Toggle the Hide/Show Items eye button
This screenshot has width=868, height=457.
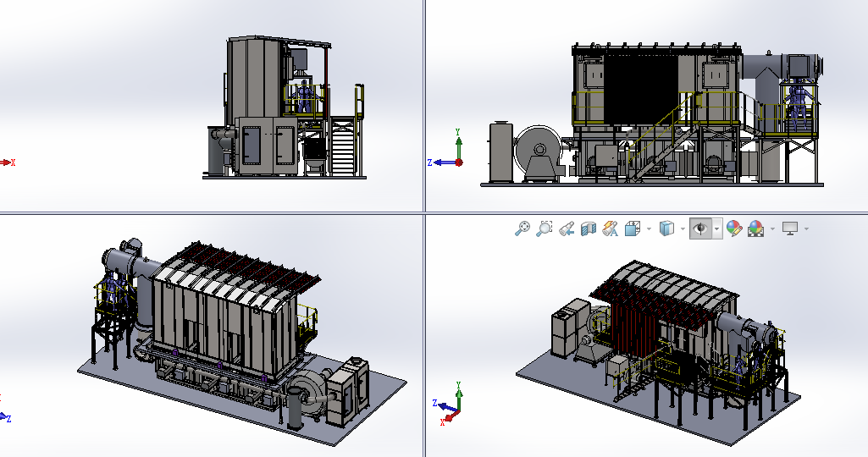699,228
